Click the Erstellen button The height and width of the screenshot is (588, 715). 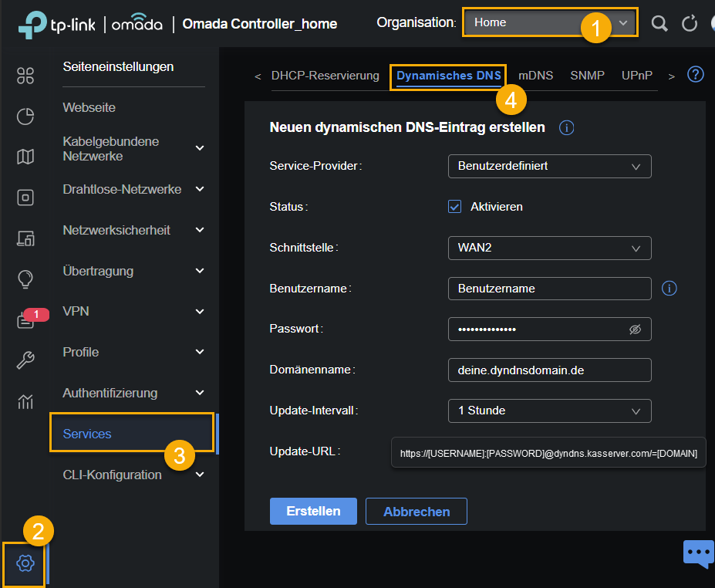pyautogui.click(x=313, y=512)
